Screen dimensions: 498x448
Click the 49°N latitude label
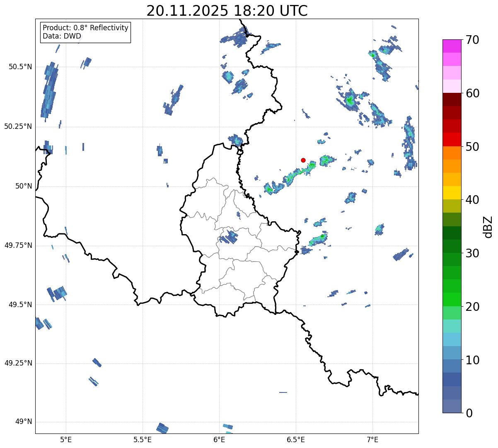pos(23,421)
